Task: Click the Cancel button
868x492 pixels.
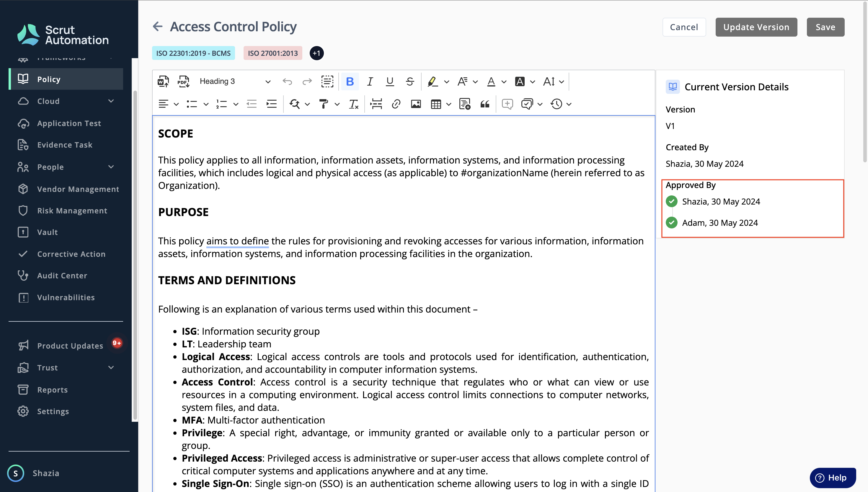Action: tap(684, 27)
